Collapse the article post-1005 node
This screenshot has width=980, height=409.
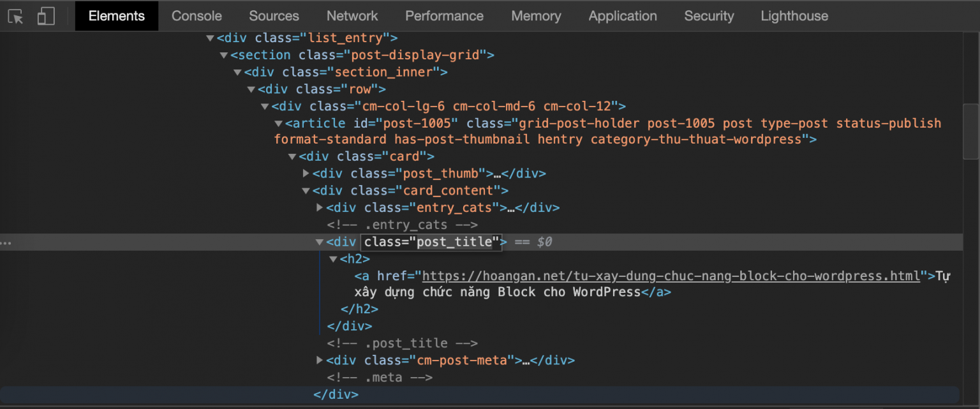tap(278, 123)
